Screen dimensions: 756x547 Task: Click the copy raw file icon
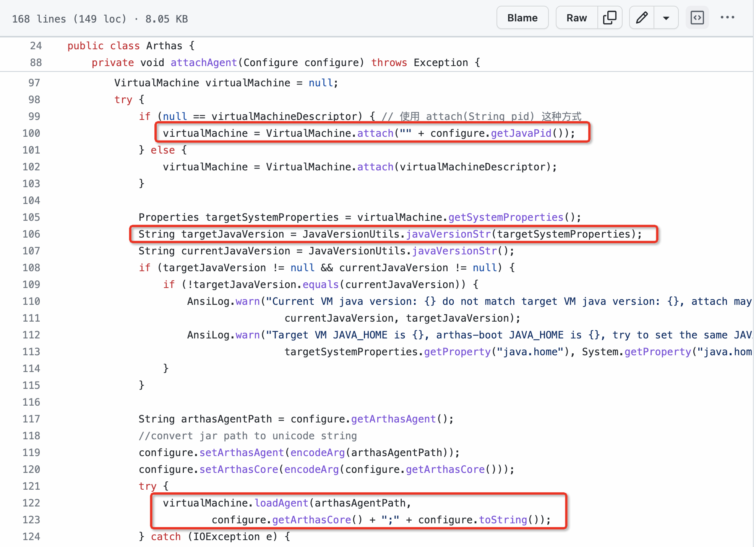(610, 18)
